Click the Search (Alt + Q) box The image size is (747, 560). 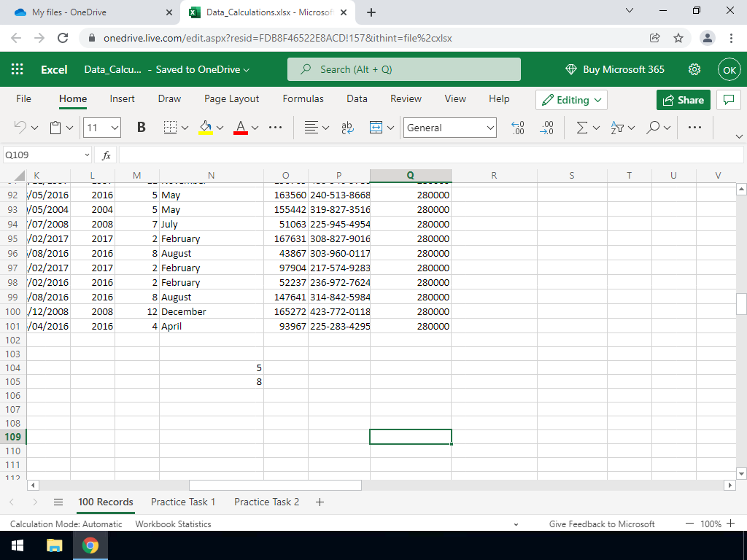(404, 69)
